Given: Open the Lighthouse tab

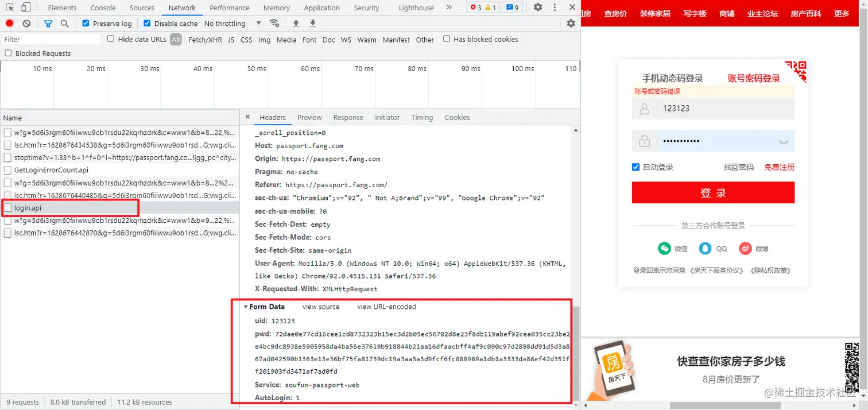Looking at the screenshot, I should click(x=416, y=8).
